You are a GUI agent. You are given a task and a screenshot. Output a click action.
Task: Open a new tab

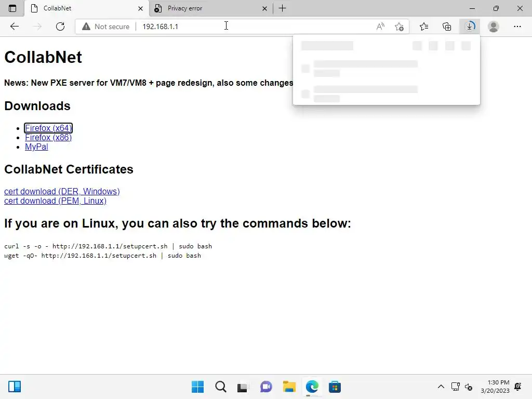tap(282, 8)
